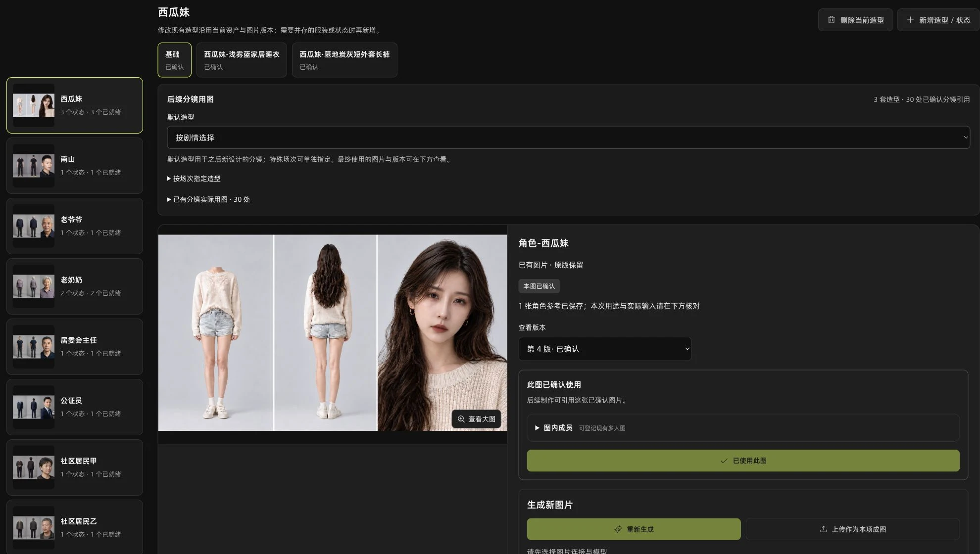The image size is (980, 554).
Task: Click the trash icon in 删除当前造型
Action: (832, 20)
